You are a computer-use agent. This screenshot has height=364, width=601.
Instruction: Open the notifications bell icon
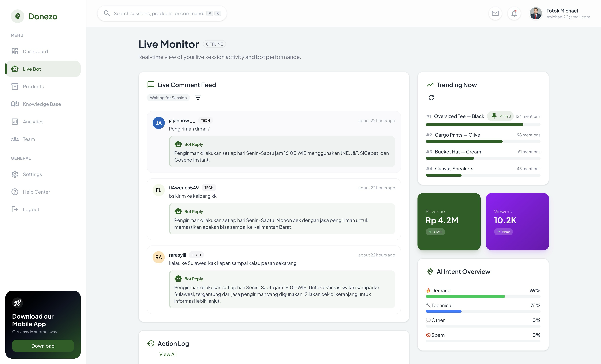pos(514,13)
